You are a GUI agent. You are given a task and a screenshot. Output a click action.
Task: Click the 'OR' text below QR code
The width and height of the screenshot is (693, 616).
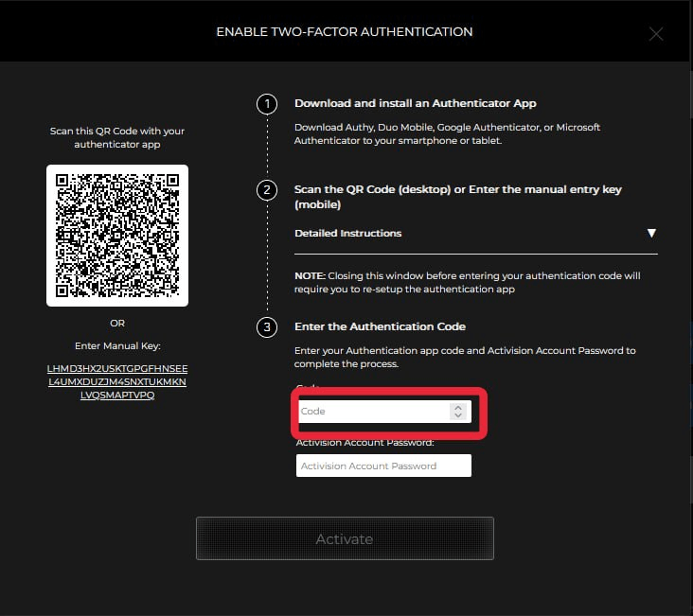(117, 324)
